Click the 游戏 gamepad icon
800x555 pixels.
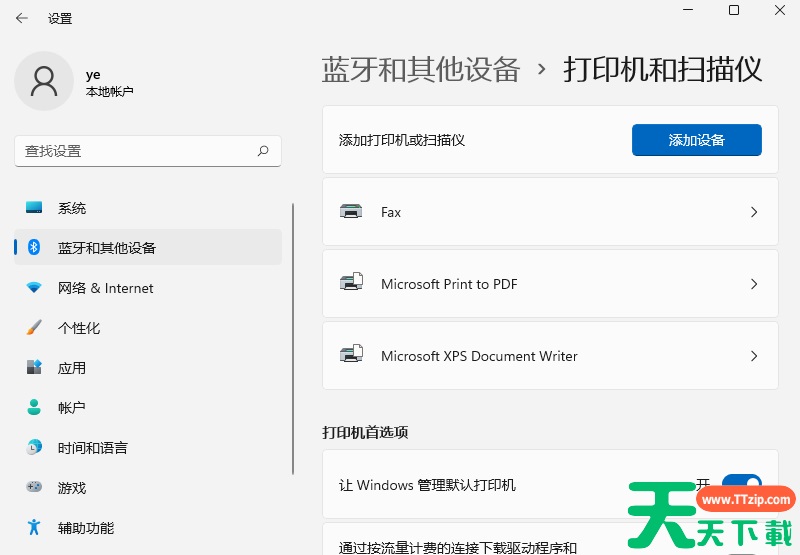[34, 487]
